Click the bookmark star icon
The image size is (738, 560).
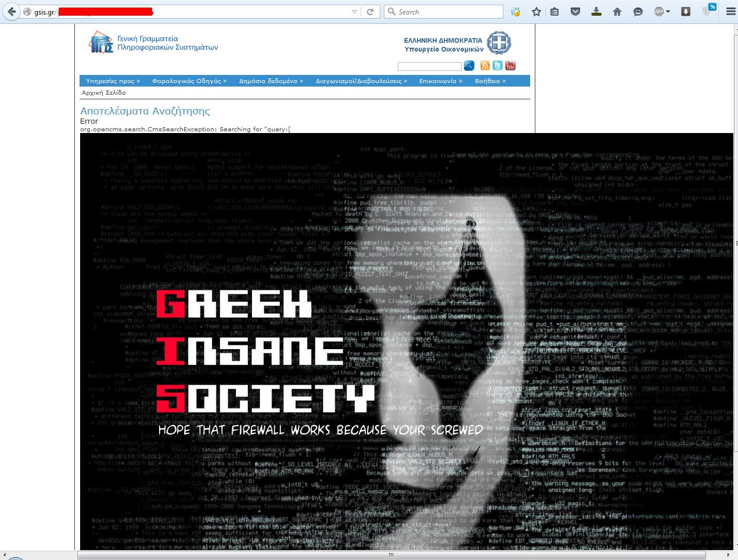[537, 12]
